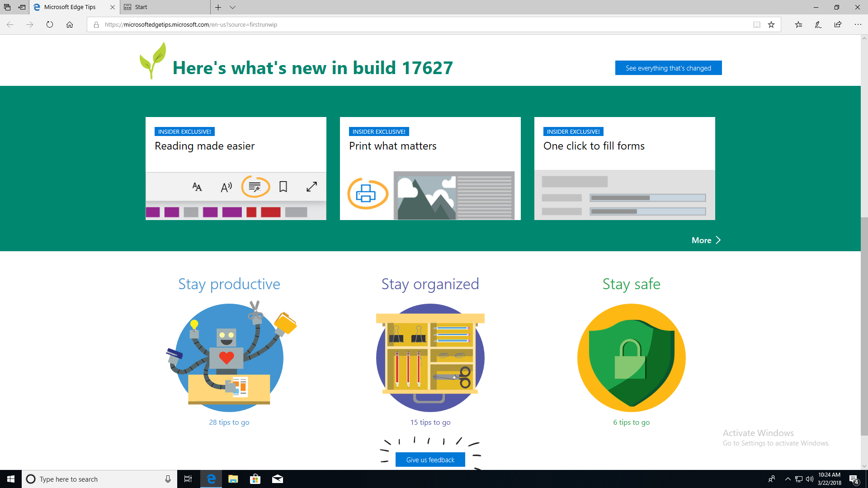Click Give us feedback button

[x=430, y=460]
